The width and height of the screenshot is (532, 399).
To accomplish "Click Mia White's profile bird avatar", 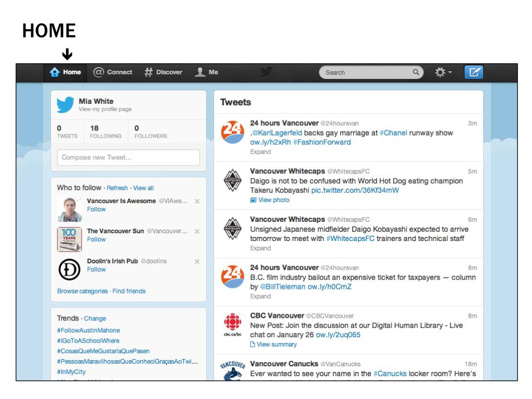I will pyautogui.click(x=65, y=104).
